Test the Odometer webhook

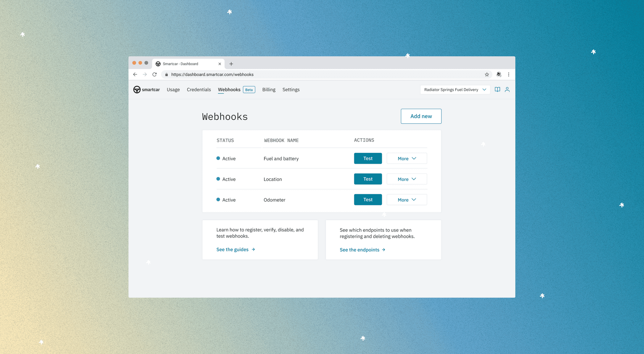(368, 200)
